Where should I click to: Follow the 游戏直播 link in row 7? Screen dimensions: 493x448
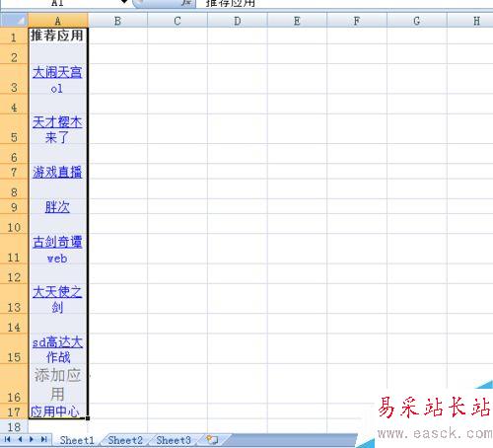57,172
